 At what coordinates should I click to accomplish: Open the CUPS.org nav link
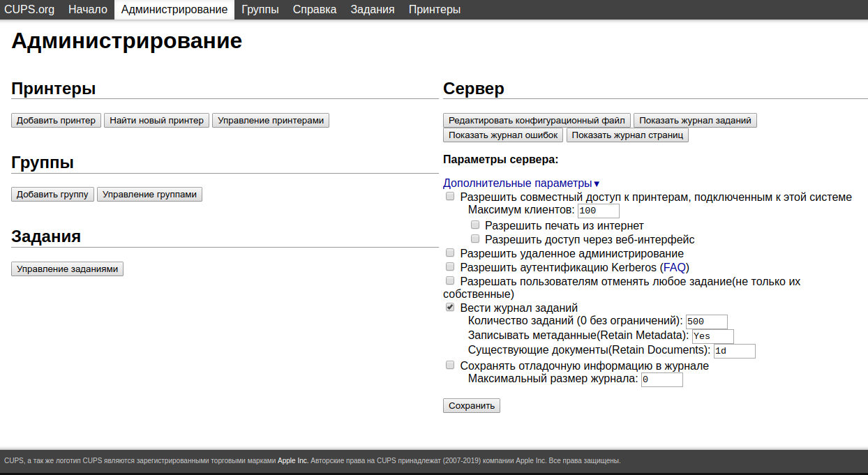click(x=29, y=9)
